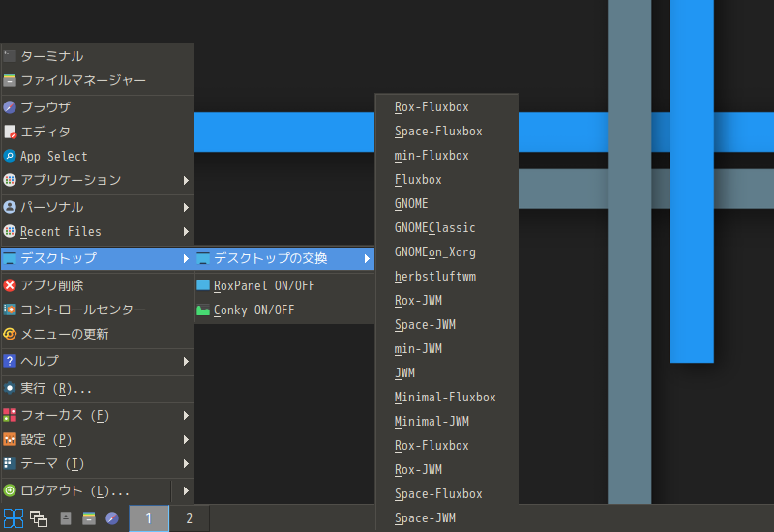Expand the デスクトップの交換 submenu arrow
The width and height of the screenshot is (774, 532).
pyautogui.click(x=367, y=258)
